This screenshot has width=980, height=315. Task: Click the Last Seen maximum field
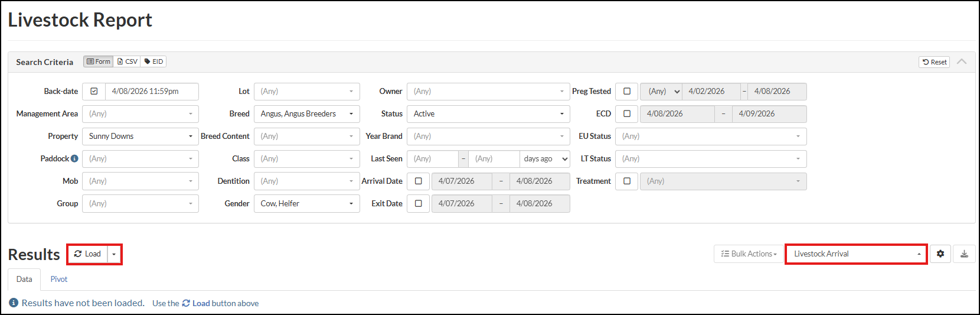click(494, 159)
